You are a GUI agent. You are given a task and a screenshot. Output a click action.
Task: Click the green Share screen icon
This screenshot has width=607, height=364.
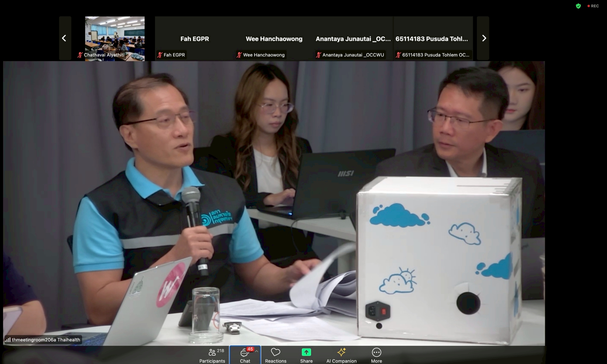click(x=306, y=352)
